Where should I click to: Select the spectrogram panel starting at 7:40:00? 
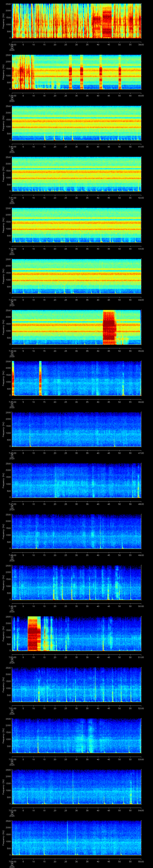tap(77, 123)
